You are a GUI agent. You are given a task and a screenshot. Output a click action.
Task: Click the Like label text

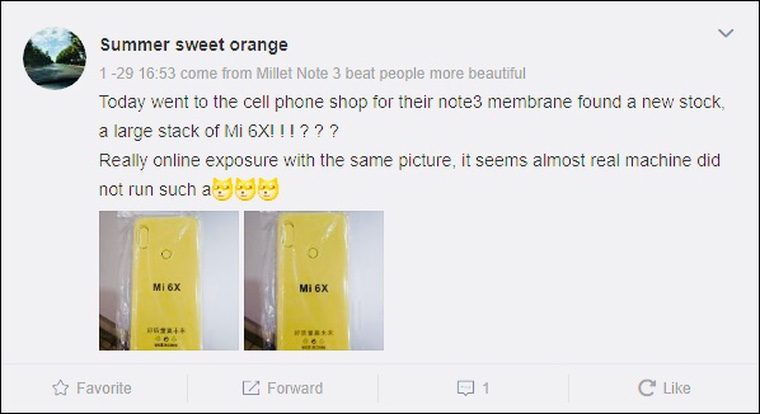point(677,388)
